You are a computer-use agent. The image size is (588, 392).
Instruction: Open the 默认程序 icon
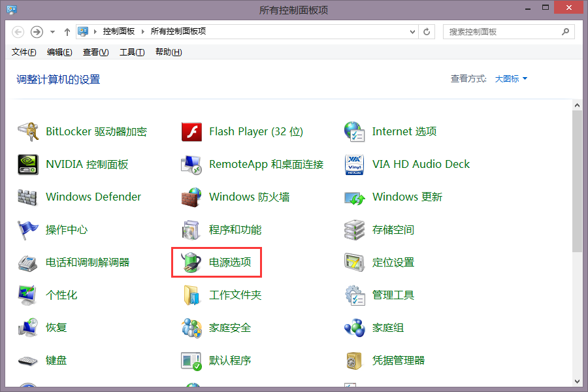pyautogui.click(x=191, y=361)
